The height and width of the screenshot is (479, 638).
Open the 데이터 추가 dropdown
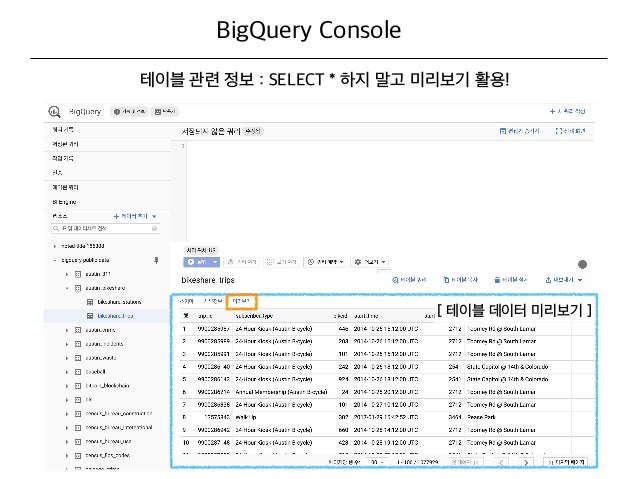(x=135, y=216)
